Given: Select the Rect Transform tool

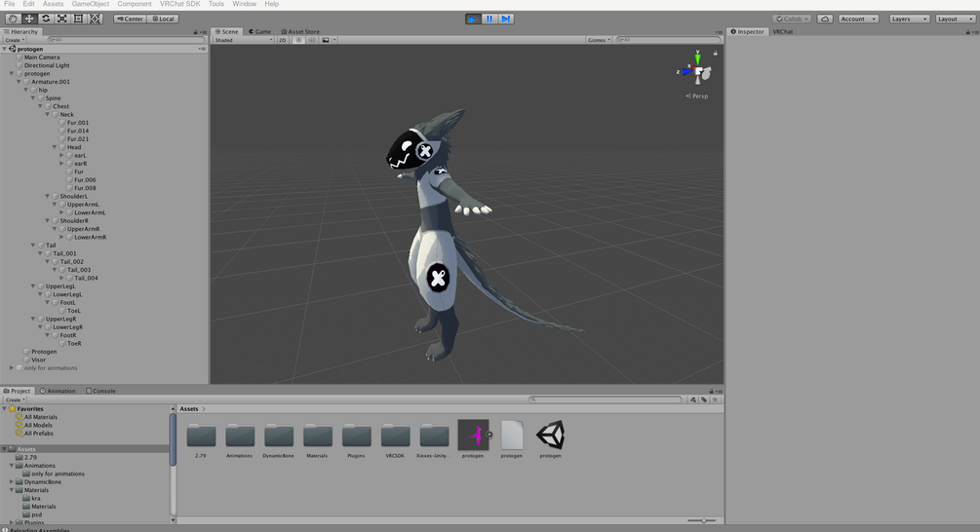Looking at the screenshot, I should (x=79, y=19).
